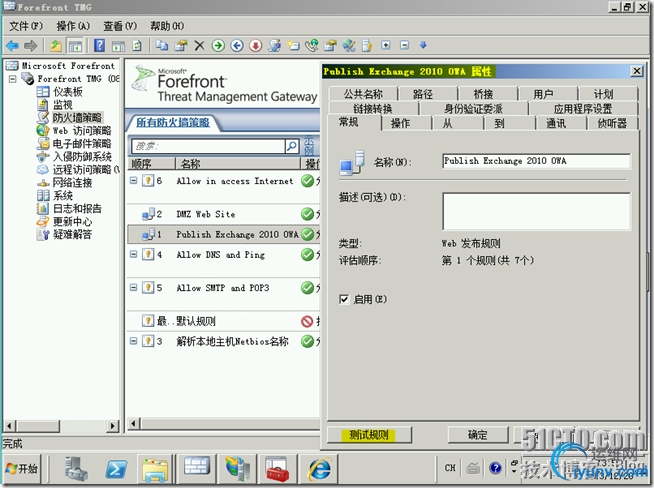654x488 pixels.
Task: Open PowerShell from taskbar
Action: click(116, 469)
